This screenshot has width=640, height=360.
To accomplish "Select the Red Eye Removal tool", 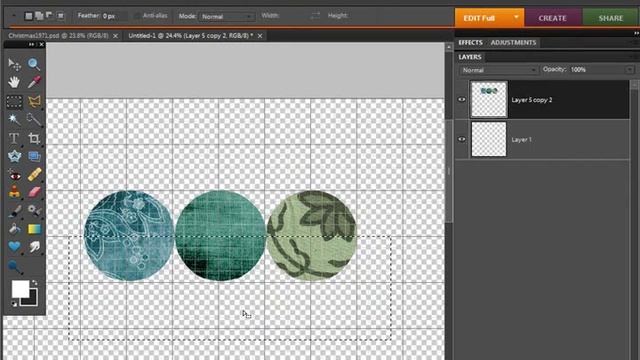I will [x=14, y=175].
